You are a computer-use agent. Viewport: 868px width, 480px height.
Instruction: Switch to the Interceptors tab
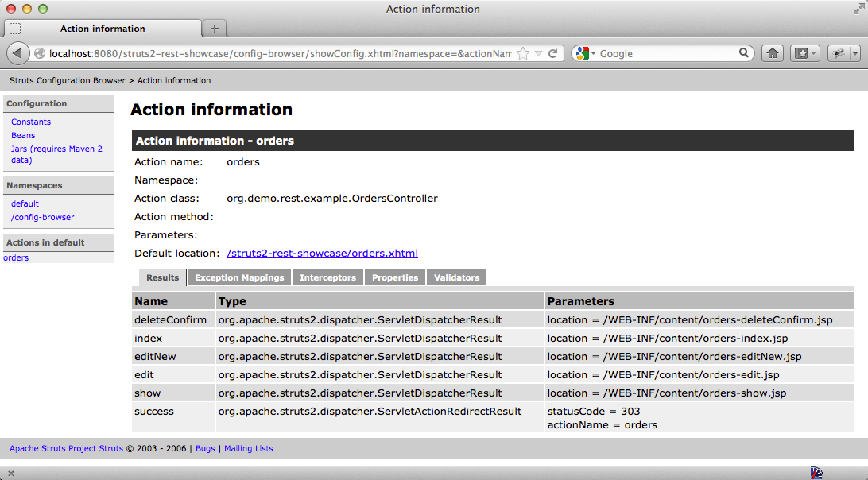tap(327, 277)
